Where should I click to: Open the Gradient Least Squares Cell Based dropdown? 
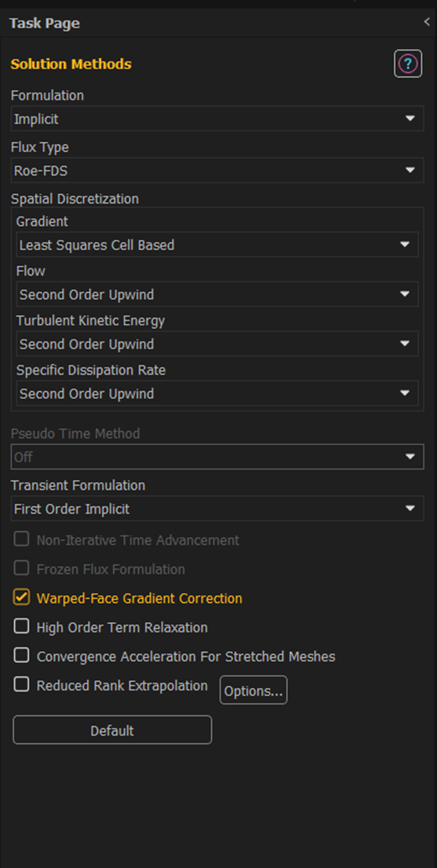217,245
